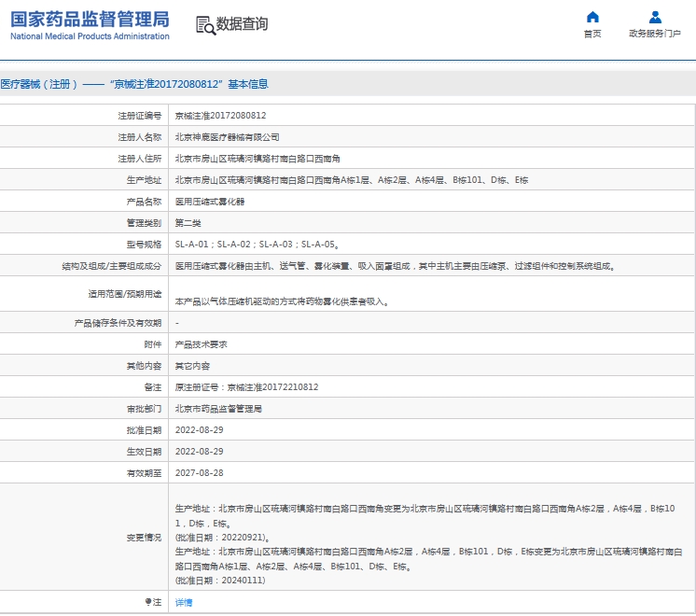Image resolution: width=696 pixels, height=616 pixels.
Task: Click the 生效日期 value 2022-08-29
Action: pos(200,451)
